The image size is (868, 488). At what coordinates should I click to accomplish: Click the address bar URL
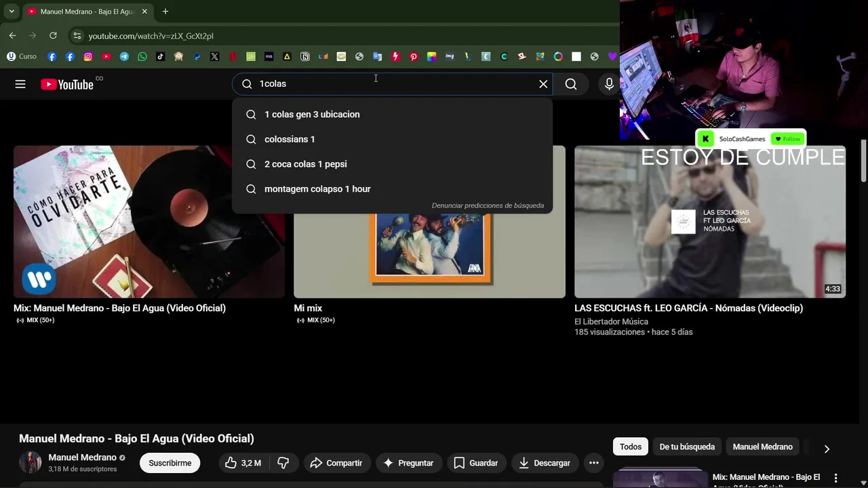click(x=151, y=36)
